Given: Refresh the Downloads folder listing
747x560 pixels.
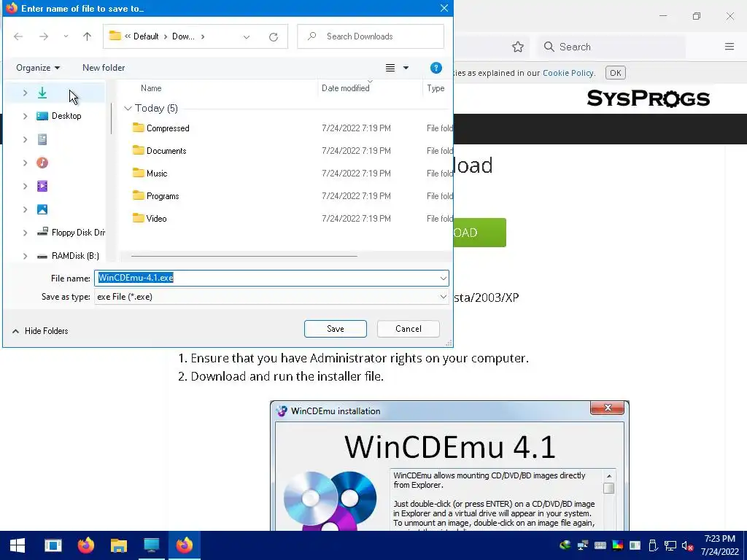Looking at the screenshot, I should 274,36.
